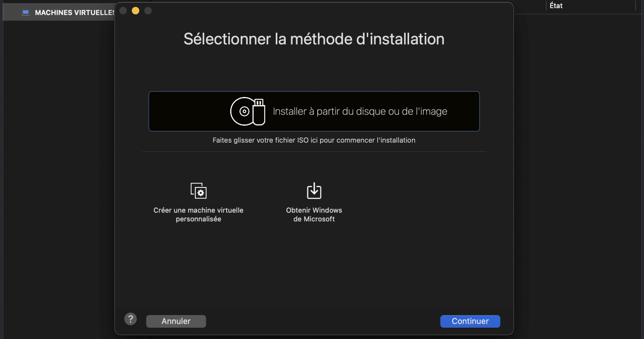The height and width of the screenshot is (339, 644).
Task: Minimize the dialog with the yellow button
Action: point(136,10)
